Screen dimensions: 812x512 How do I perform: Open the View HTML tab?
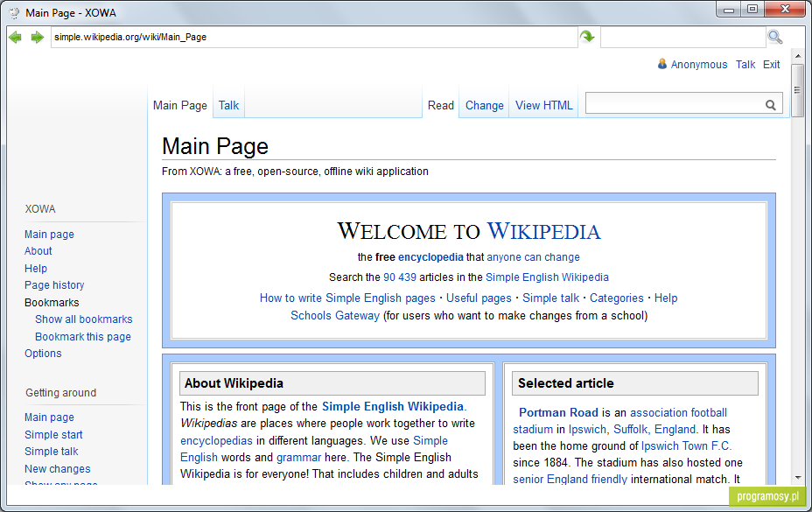[x=543, y=105]
